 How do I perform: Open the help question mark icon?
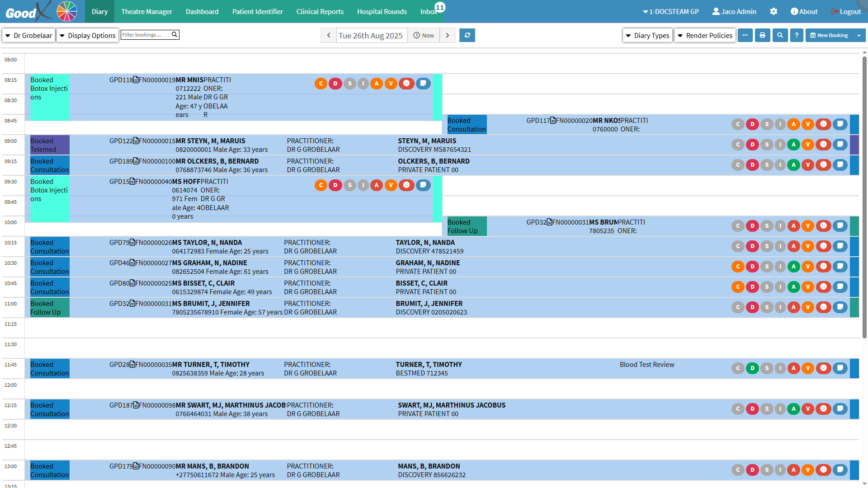pyautogui.click(x=797, y=35)
